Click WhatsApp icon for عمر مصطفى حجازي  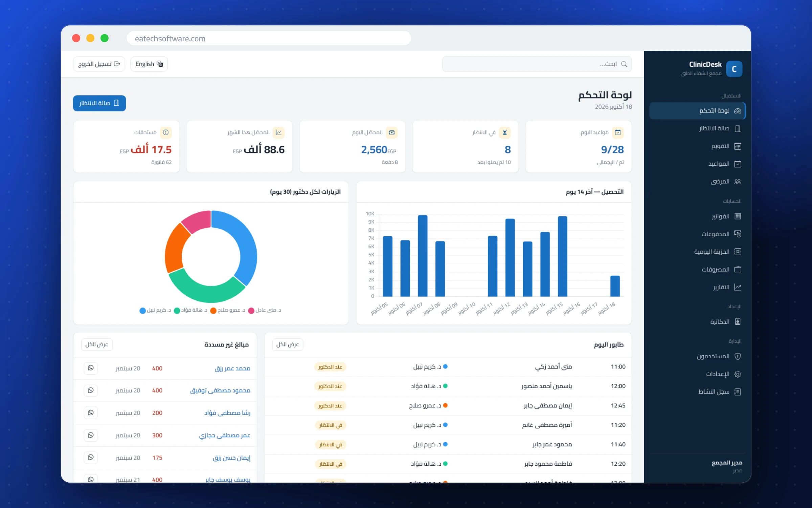(91, 435)
